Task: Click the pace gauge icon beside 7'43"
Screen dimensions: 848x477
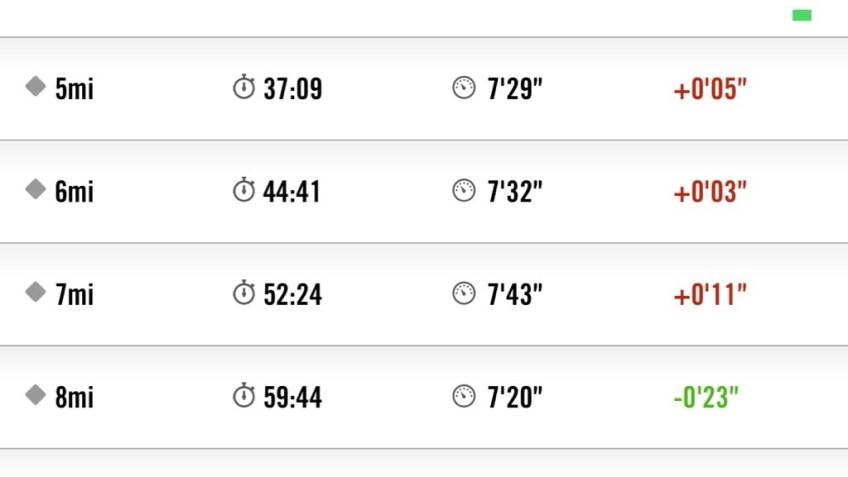Action: click(464, 293)
